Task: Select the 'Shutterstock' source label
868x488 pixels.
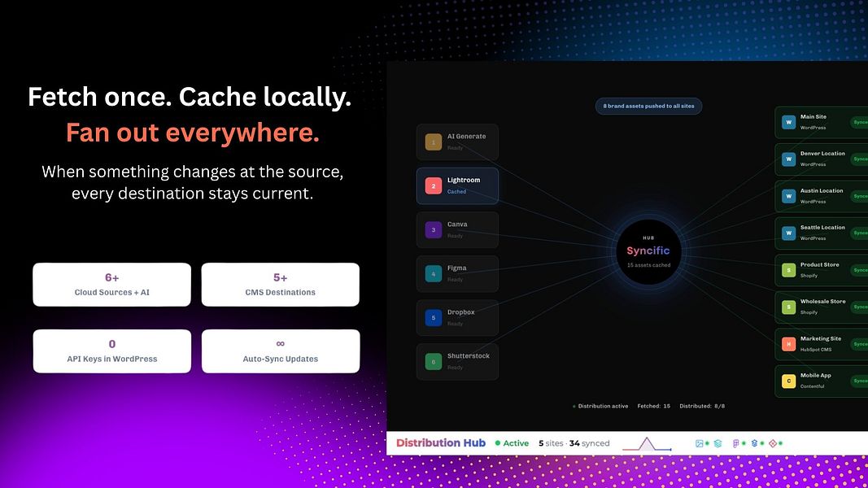Action: click(x=469, y=355)
